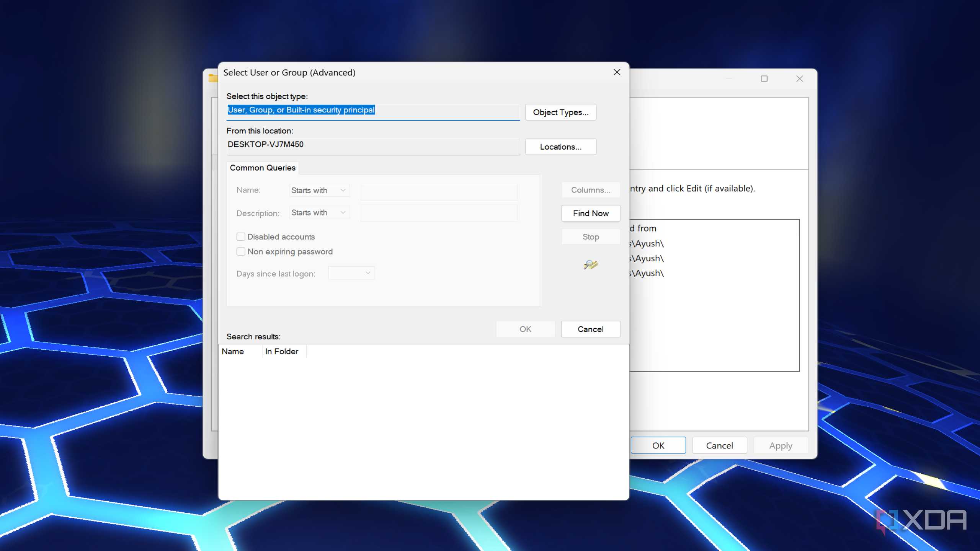Enable the Disabled accounts checkbox
The height and width of the screenshot is (551, 980).
(x=241, y=237)
